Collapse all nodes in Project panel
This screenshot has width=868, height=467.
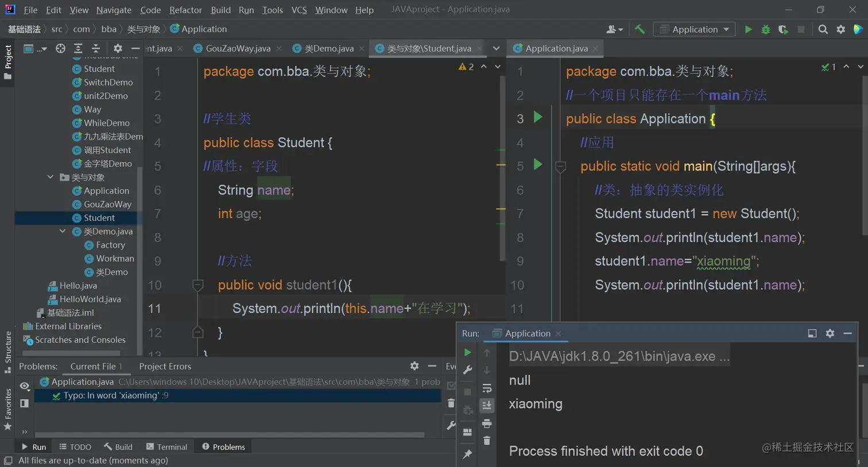point(96,49)
